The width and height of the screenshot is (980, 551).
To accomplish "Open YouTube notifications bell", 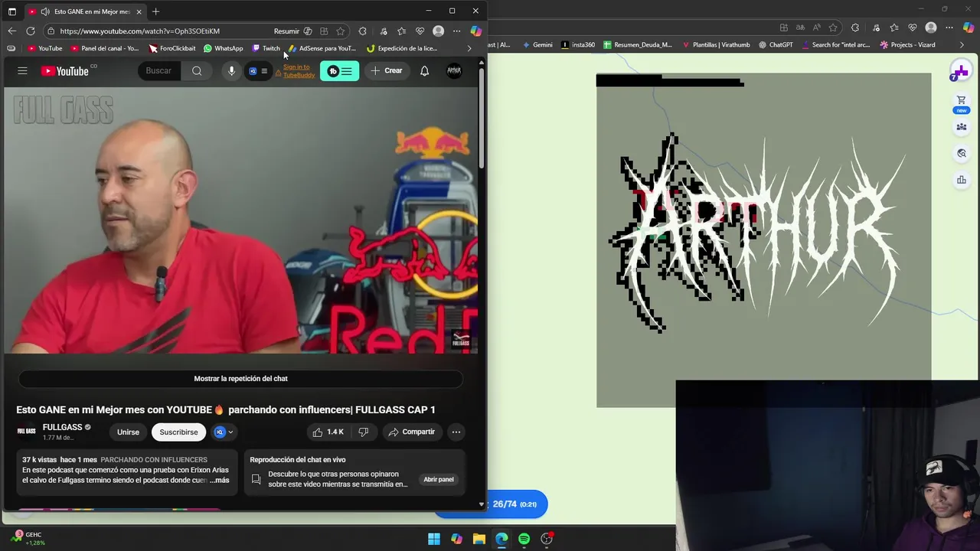I will click(x=424, y=70).
